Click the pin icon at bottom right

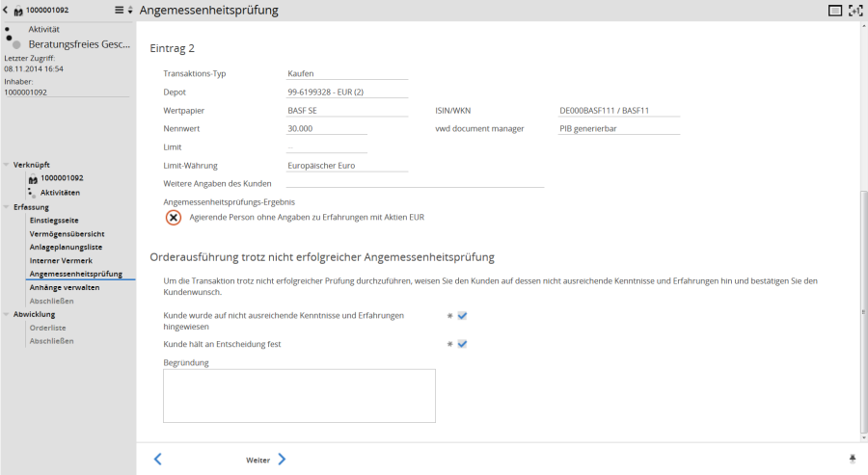click(x=852, y=460)
